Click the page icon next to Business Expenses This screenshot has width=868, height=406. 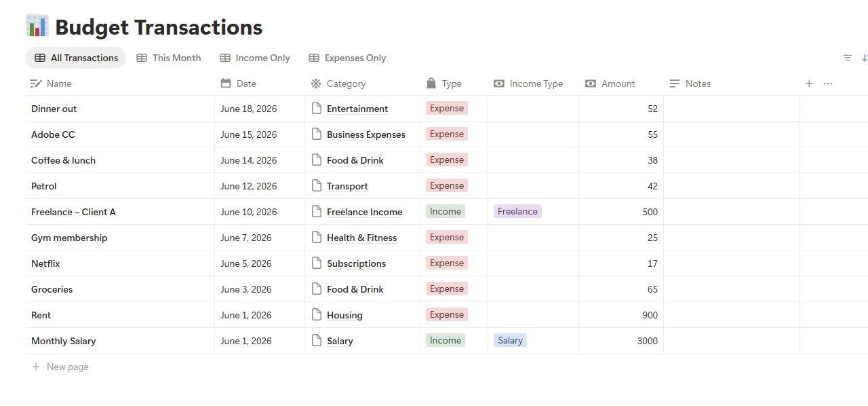316,134
